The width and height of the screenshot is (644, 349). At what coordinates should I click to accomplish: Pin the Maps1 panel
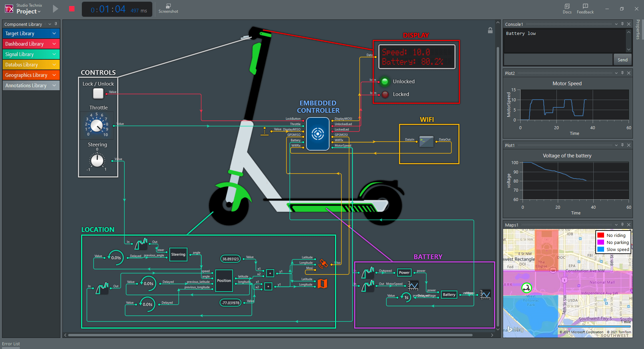point(622,225)
